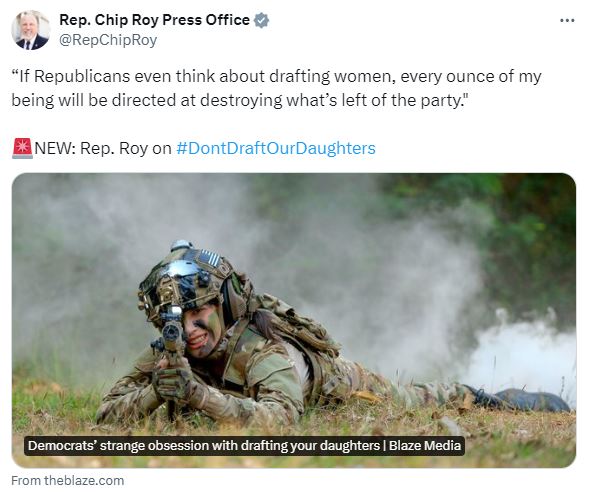Screen dimensions: 592x493
Task: Click the red siren emoji
Action: point(22,148)
